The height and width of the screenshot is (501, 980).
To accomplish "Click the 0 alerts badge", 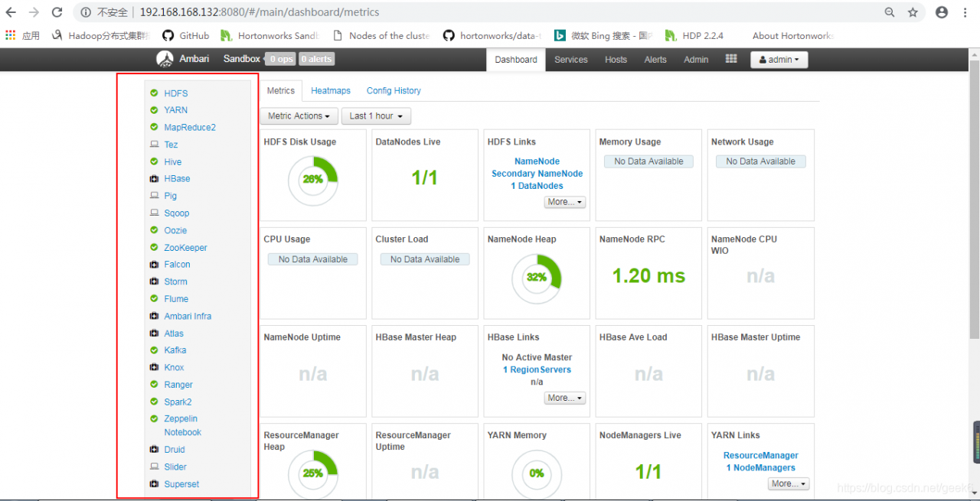I will click(x=316, y=59).
